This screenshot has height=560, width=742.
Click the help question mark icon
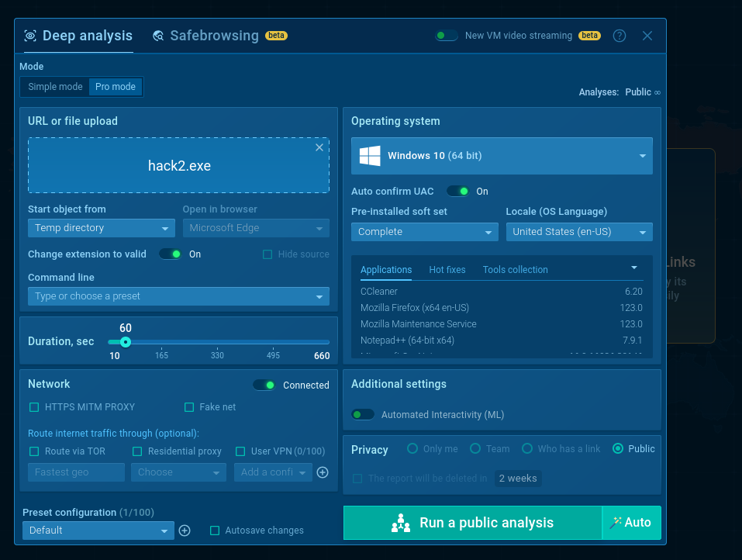pyautogui.click(x=619, y=36)
